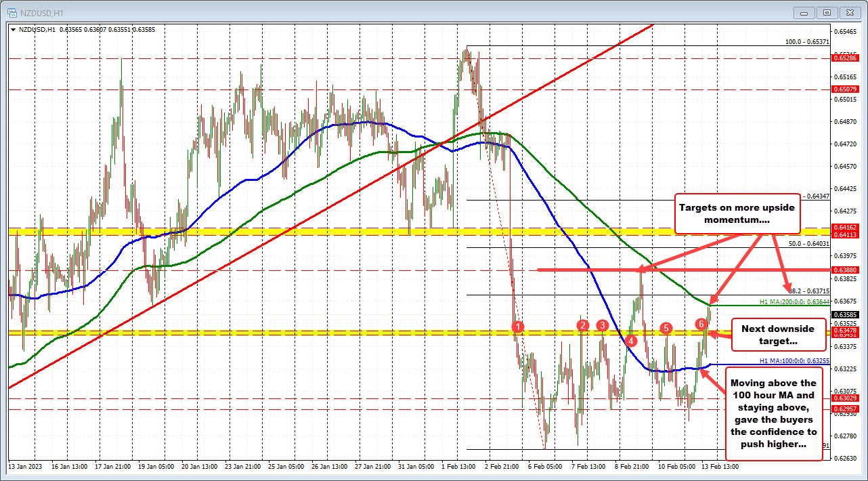Viewport: 868px width, 481px height.
Task: Open the 'Targets on more upside momentum' annotation
Action: (x=737, y=215)
